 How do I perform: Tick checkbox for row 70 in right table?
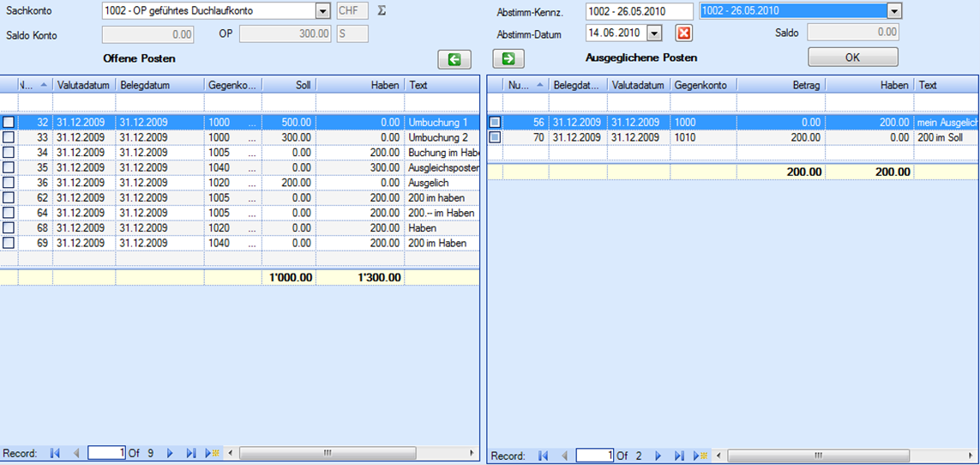(496, 137)
